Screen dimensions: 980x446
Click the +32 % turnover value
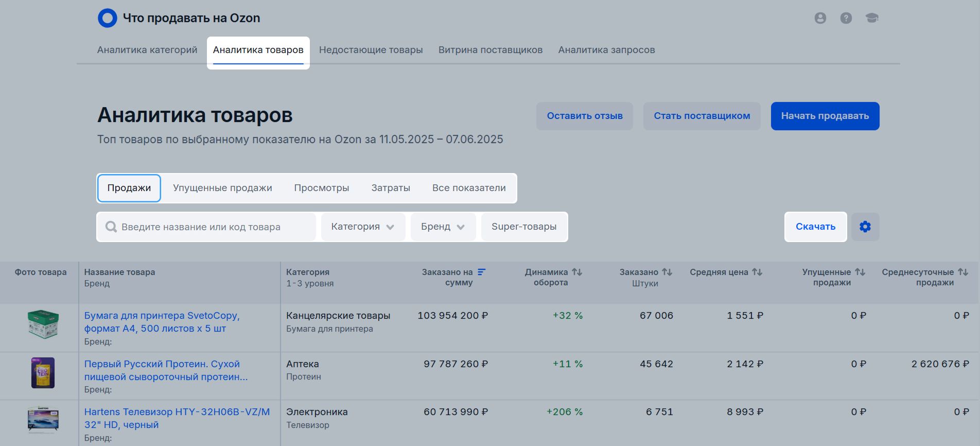568,316
